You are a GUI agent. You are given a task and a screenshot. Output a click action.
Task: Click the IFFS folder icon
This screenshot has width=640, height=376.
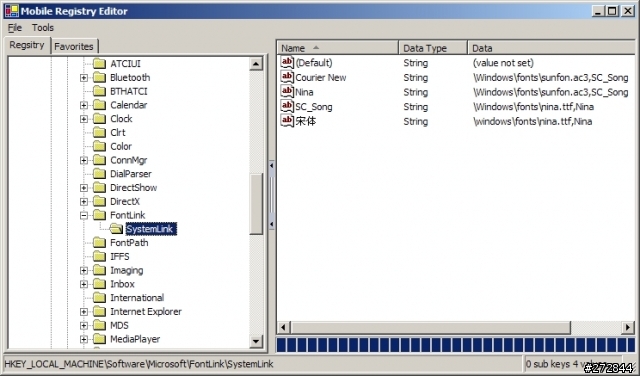pyautogui.click(x=99, y=256)
